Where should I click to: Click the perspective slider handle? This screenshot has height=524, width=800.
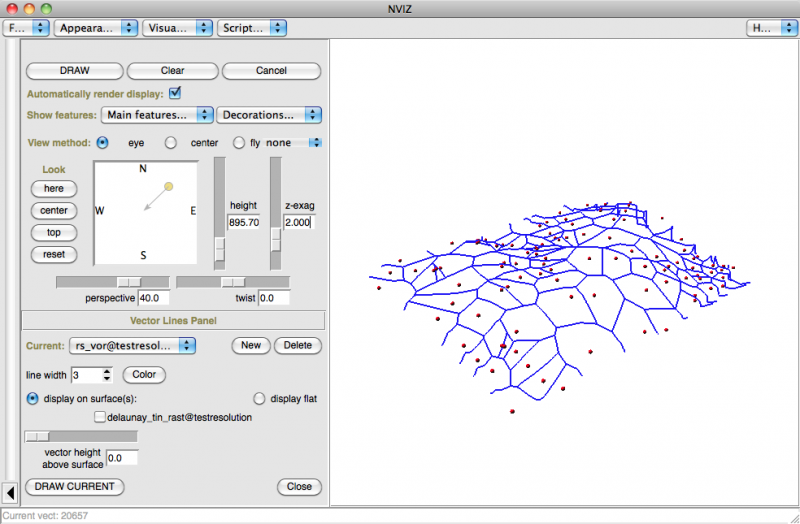(128, 282)
